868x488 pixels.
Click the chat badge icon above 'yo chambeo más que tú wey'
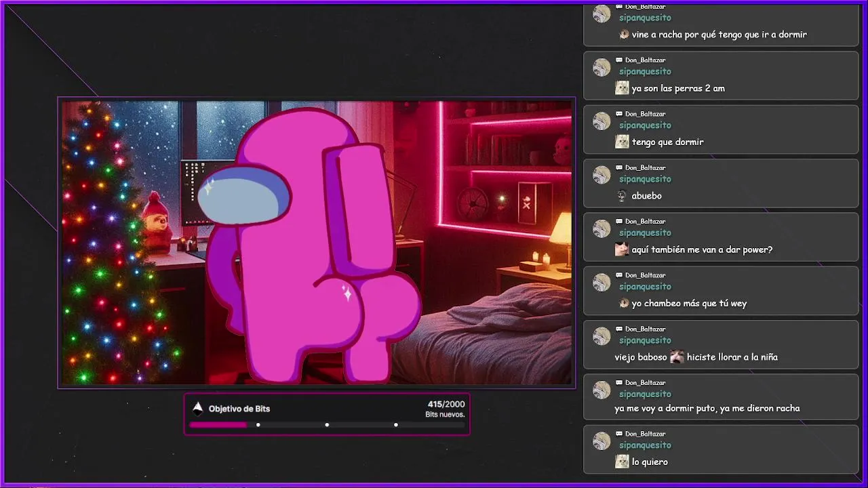point(619,275)
